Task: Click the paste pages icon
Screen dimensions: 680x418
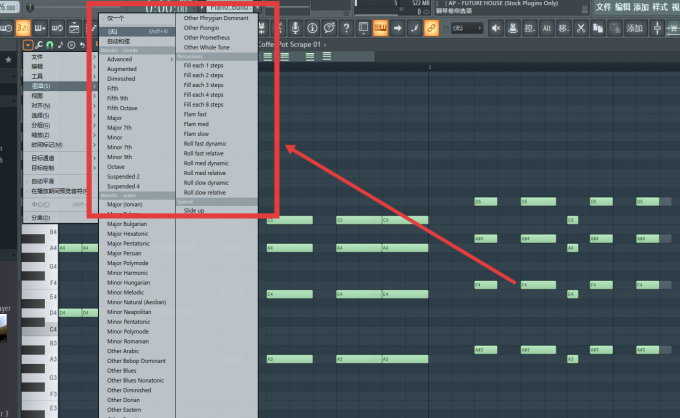Action: tap(615, 28)
